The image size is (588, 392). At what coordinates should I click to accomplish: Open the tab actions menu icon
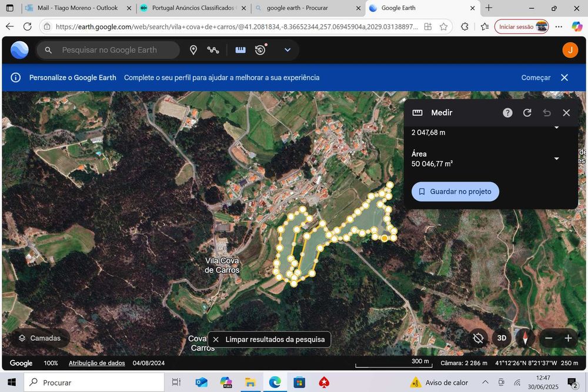10,8
